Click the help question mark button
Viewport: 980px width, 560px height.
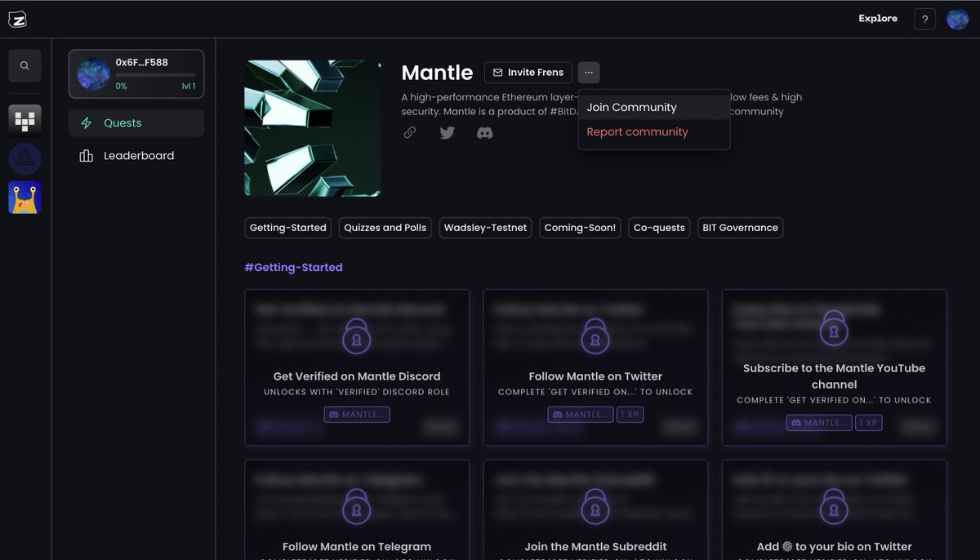click(924, 19)
